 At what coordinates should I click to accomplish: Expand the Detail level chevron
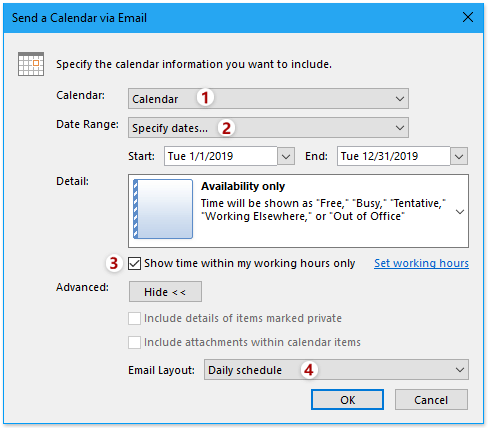click(x=460, y=212)
